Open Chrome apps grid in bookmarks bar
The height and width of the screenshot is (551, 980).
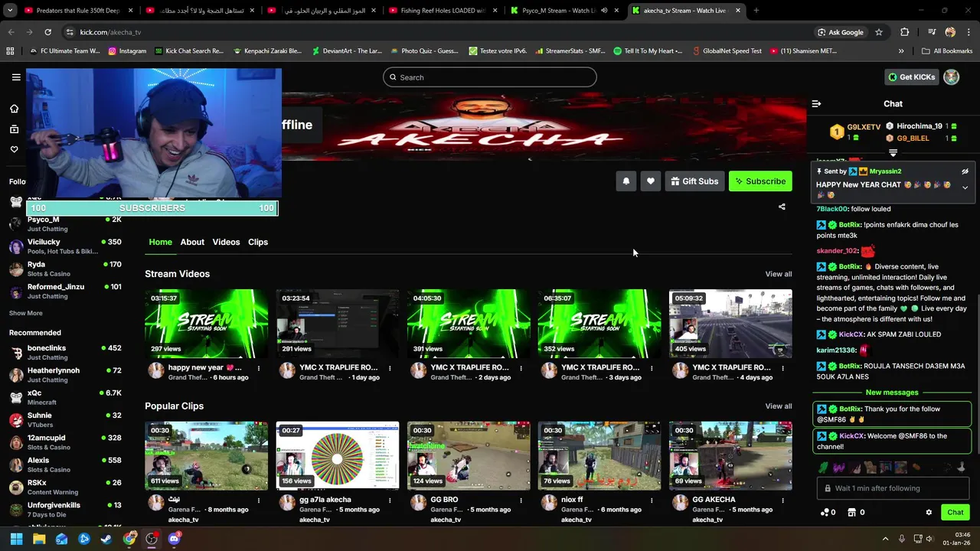10,51
